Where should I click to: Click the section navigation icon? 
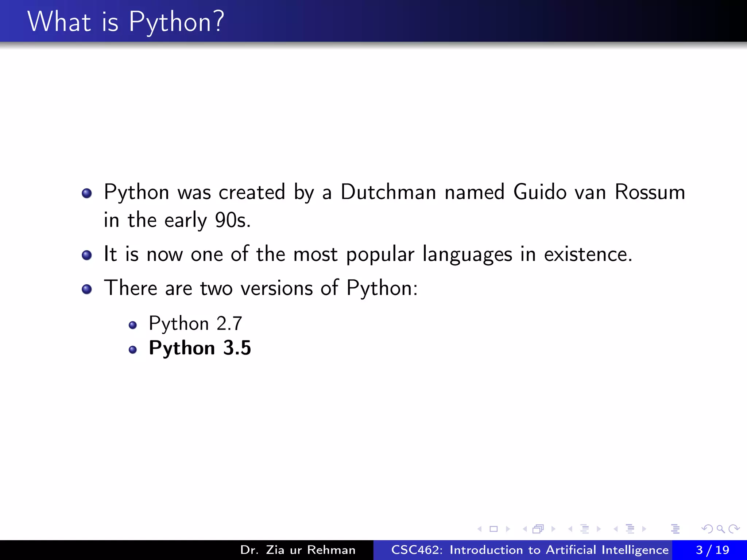(x=630, y=529)
